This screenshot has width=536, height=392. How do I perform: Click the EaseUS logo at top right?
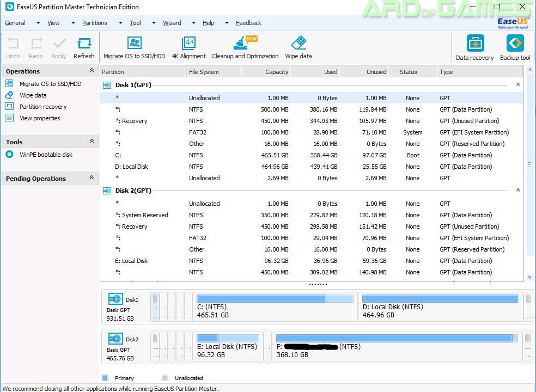(x=513, y=23)
